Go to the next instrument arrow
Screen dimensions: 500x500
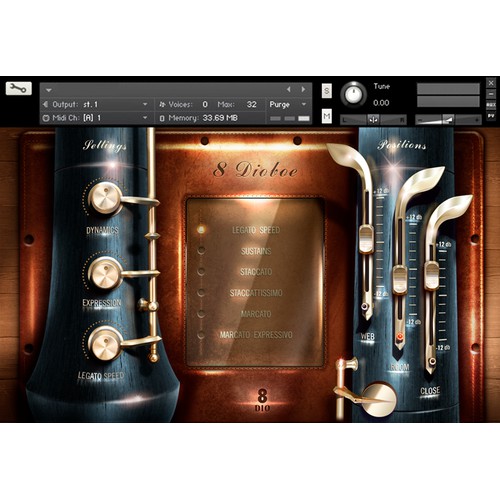[x=303, y=89]
